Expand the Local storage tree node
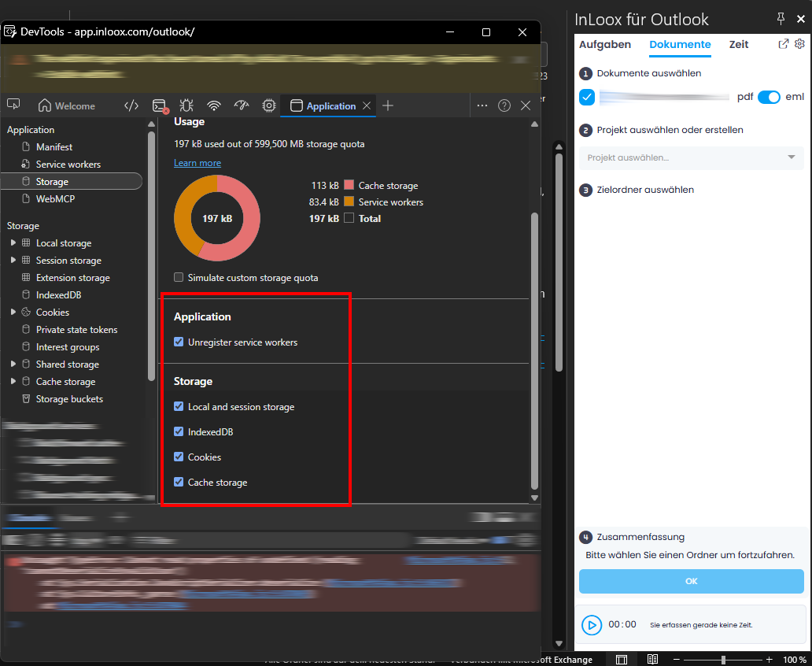This screenshot has width=812, height=666. point(13,242)
